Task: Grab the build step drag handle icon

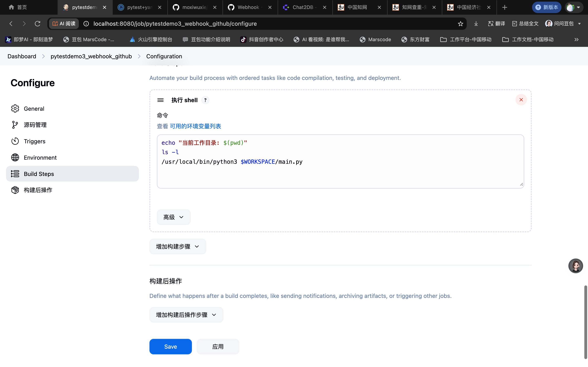Action: coord(160,100)
